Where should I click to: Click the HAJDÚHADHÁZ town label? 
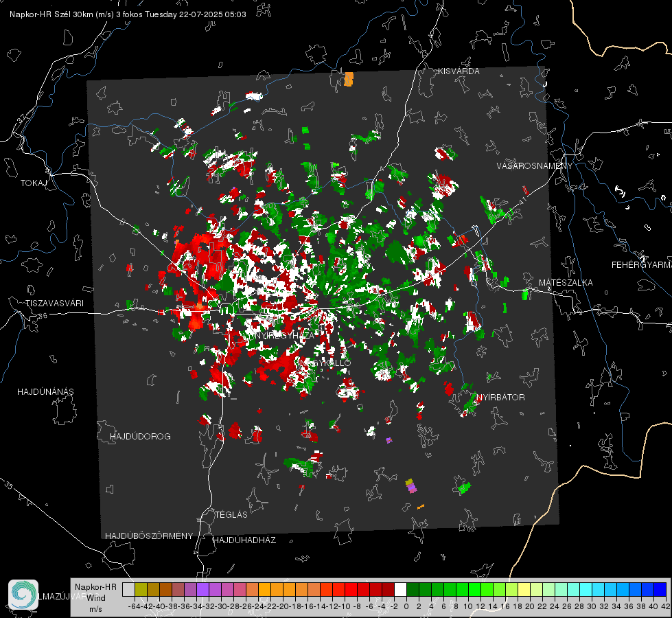[244, 540]
